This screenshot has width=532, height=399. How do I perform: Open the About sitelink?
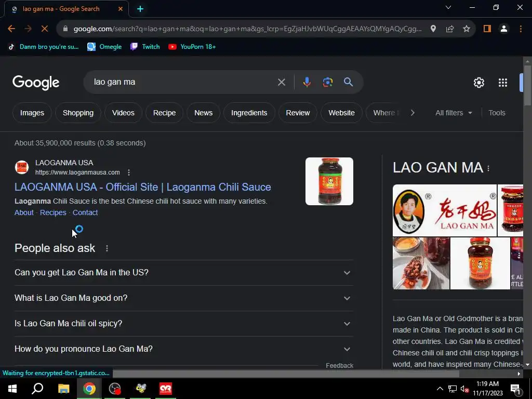[x=24, y=212]
